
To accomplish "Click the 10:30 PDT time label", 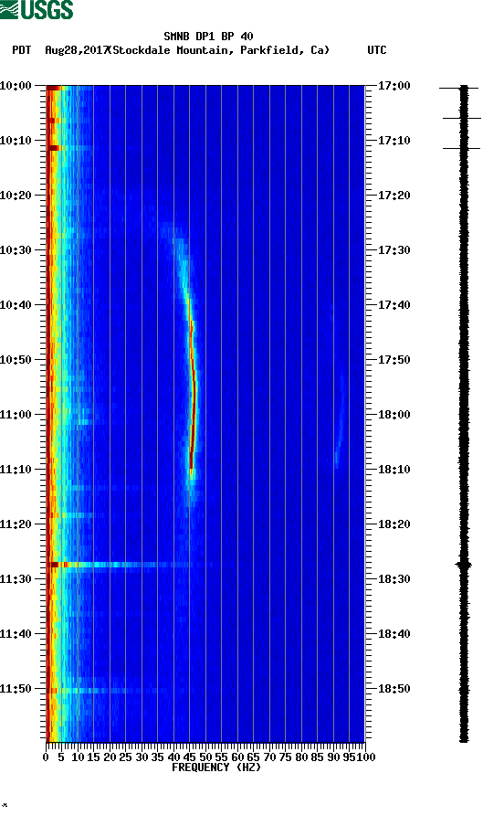I will (16, 250).
